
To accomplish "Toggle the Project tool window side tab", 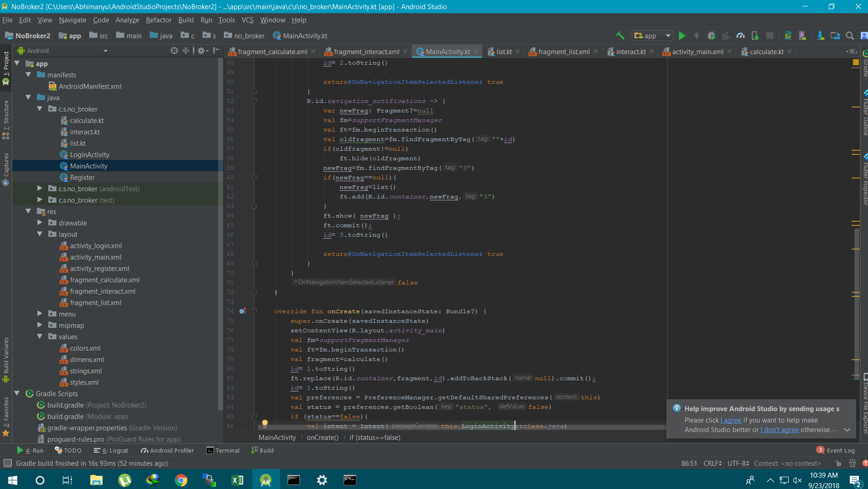I will click(6, 64).
